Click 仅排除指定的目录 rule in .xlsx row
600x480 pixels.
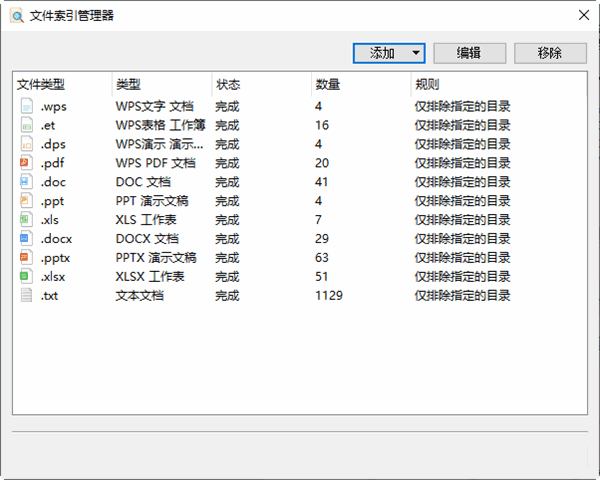coord(463,276)
